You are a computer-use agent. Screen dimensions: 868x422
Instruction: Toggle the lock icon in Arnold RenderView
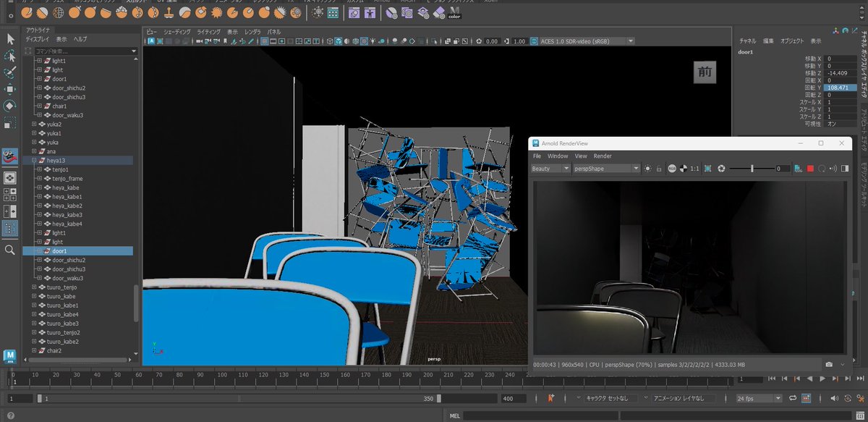pyautogui.click(x=658, y=169)
